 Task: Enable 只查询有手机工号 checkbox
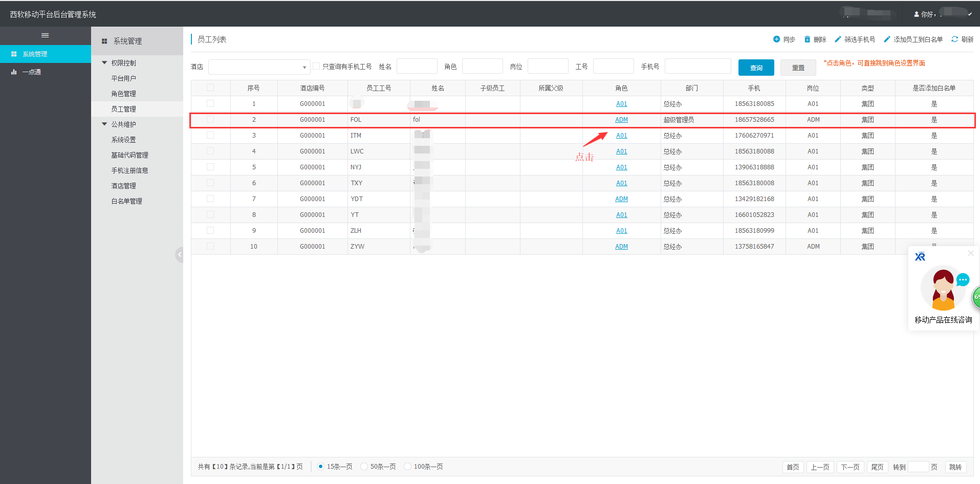(316, 66)
